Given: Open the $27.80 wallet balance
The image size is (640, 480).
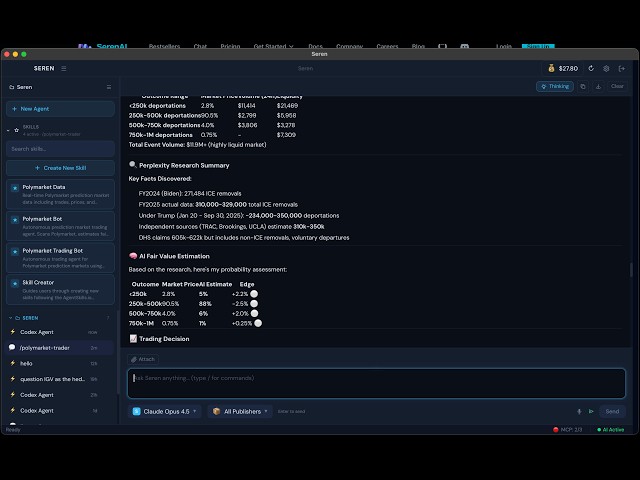Looking at the screenshot, I should point(563,69).
